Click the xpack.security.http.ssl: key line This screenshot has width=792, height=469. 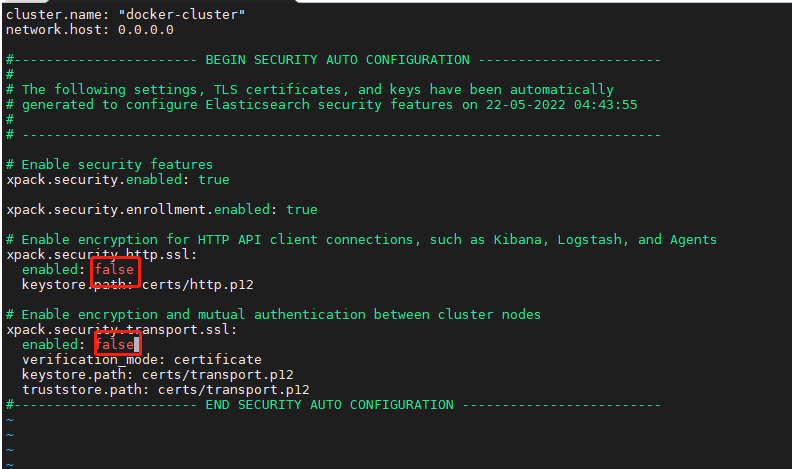pyautogui.click(x=102, y=254)
